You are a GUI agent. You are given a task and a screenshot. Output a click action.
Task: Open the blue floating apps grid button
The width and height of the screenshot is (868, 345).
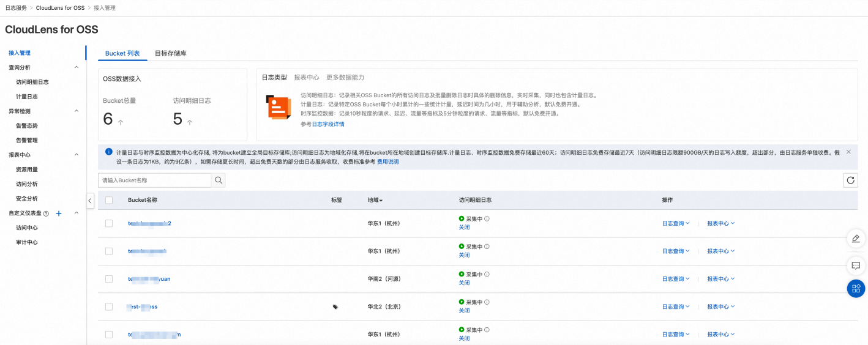click(856, 289)
